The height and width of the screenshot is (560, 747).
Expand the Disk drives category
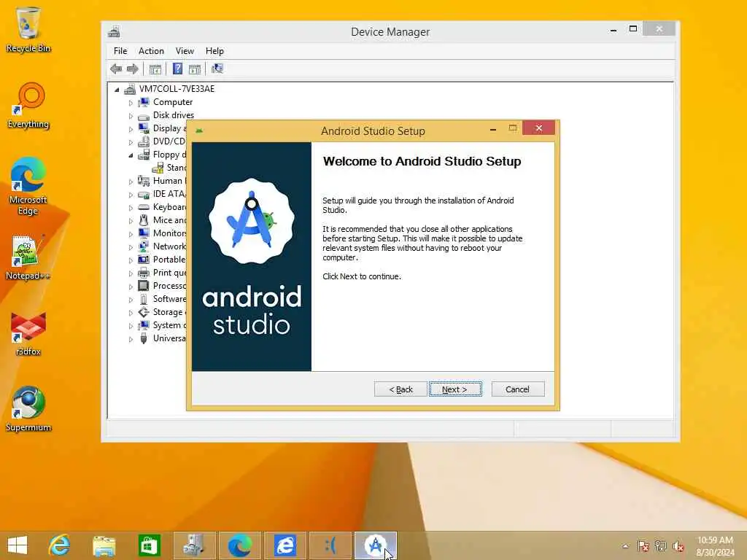pos(131,116)
